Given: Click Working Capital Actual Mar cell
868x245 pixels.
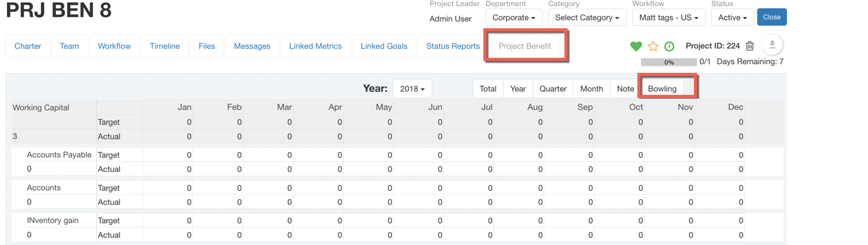Looking at the screenshot, I should click(268, 136).
